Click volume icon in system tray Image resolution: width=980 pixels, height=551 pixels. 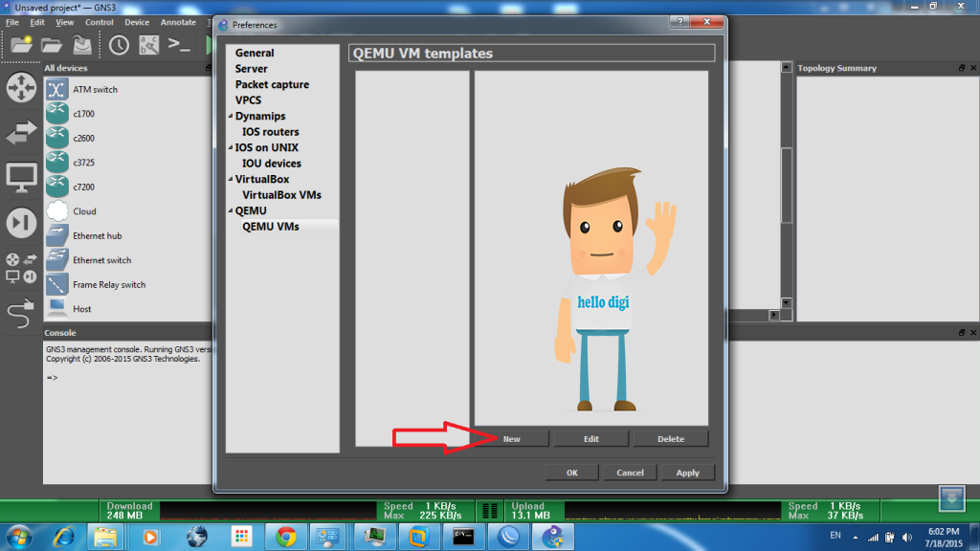(907, 537)
